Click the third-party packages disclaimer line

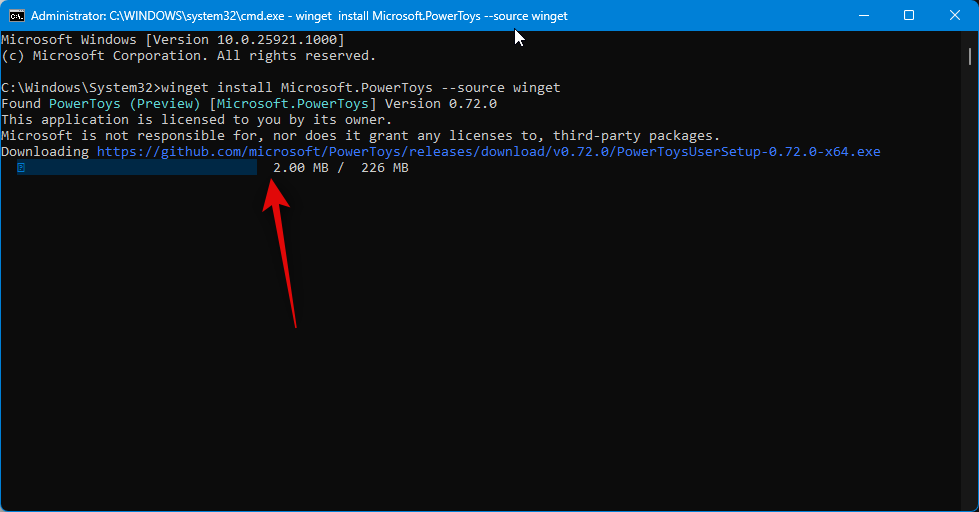360,136
